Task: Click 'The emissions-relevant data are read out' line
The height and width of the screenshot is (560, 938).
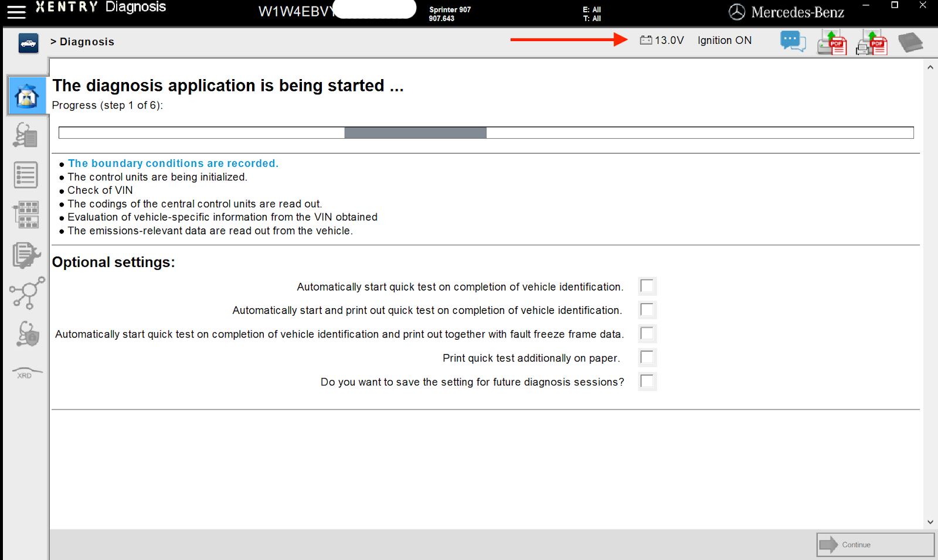Action: [x=210, y=231]
